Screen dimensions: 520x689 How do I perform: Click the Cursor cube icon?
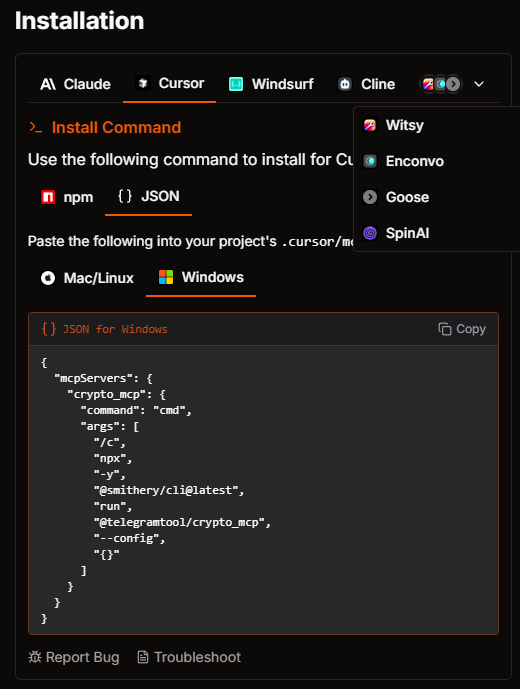(x=142, y=83)
